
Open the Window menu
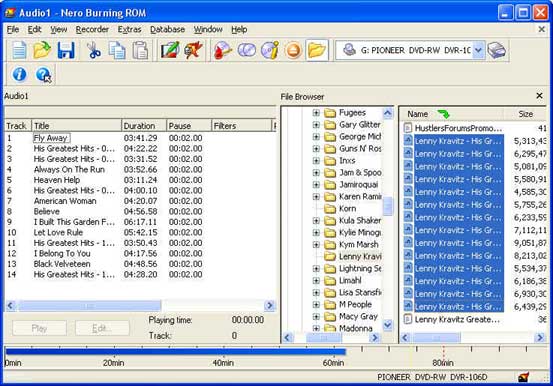coord(208,30)
